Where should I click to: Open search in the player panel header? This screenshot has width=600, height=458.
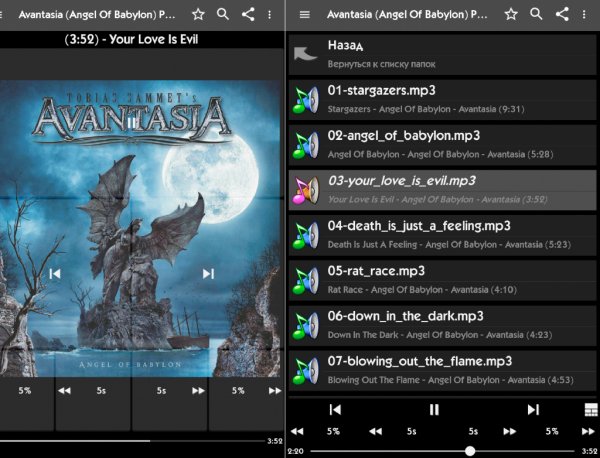pos(223,15)
